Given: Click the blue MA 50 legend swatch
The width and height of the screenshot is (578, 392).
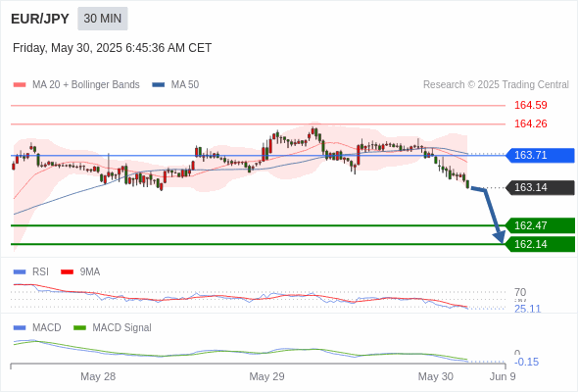Looking at the screenshot, I should tap(159, 85).
